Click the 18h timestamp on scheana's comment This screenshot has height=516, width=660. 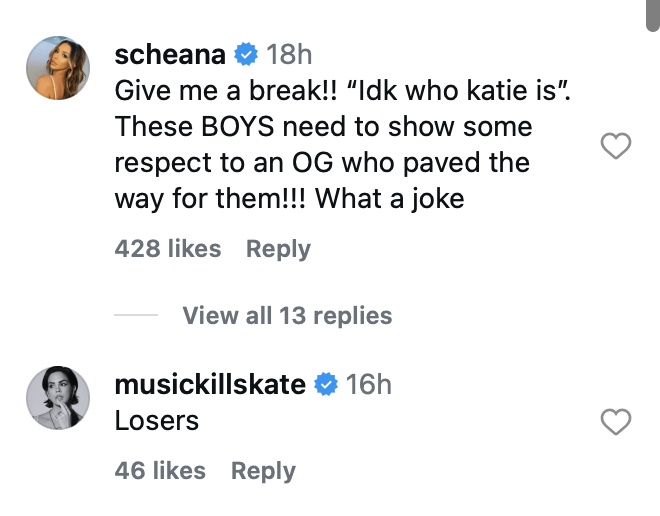point(290,54)
